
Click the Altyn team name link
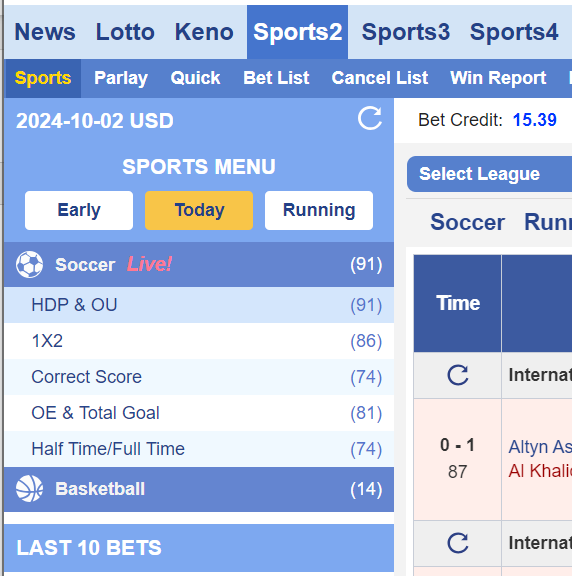point(540,447)
